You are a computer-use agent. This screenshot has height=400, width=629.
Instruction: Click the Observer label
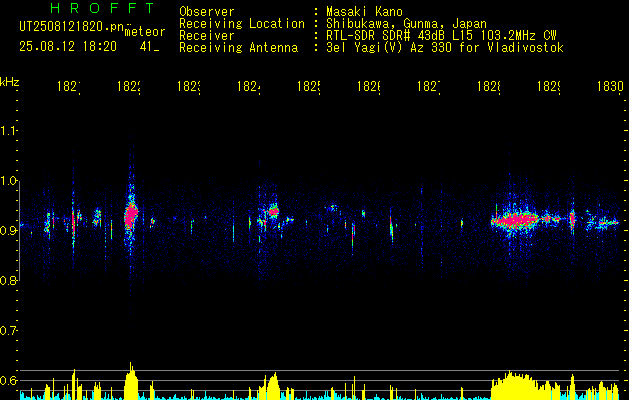207,12
